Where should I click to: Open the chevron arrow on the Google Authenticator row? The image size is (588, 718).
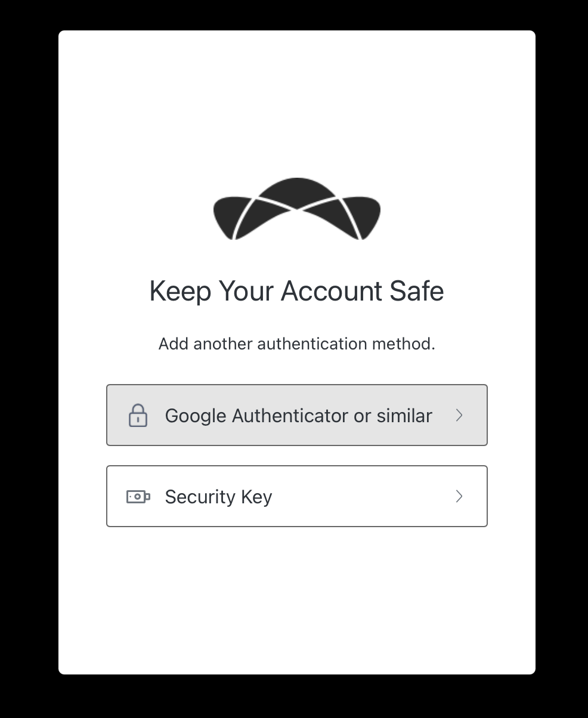point(459,415)
